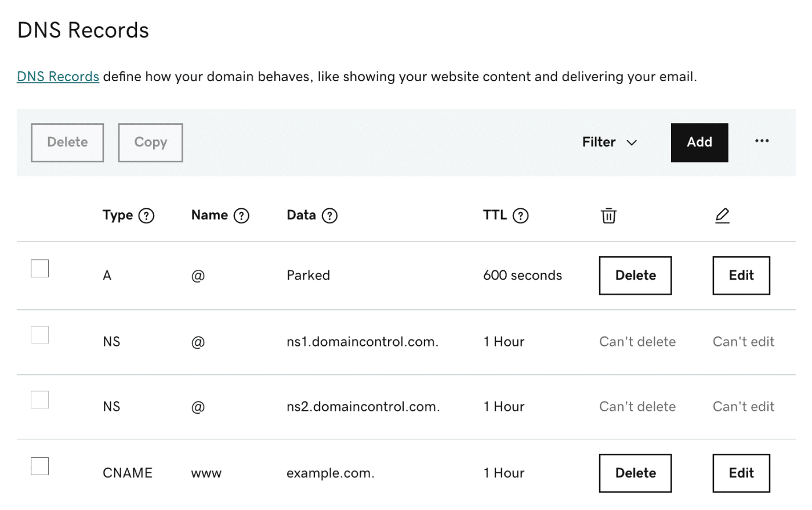This screenshot has height=510, width=812.
Task: Click the Data column help icon
Action: tap(329, 215)
